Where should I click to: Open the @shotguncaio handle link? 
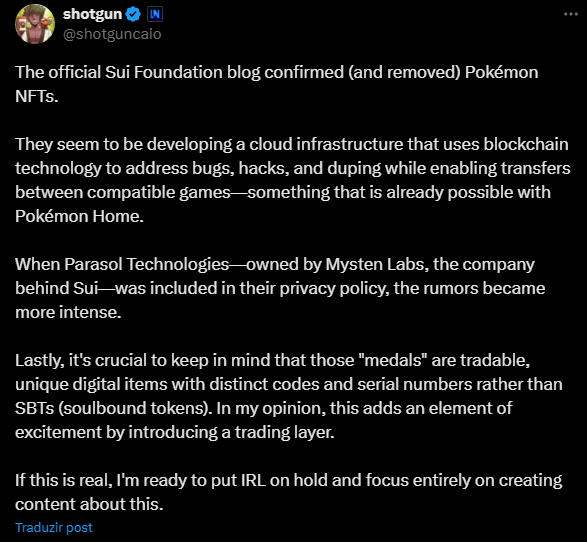pos(112,34)
